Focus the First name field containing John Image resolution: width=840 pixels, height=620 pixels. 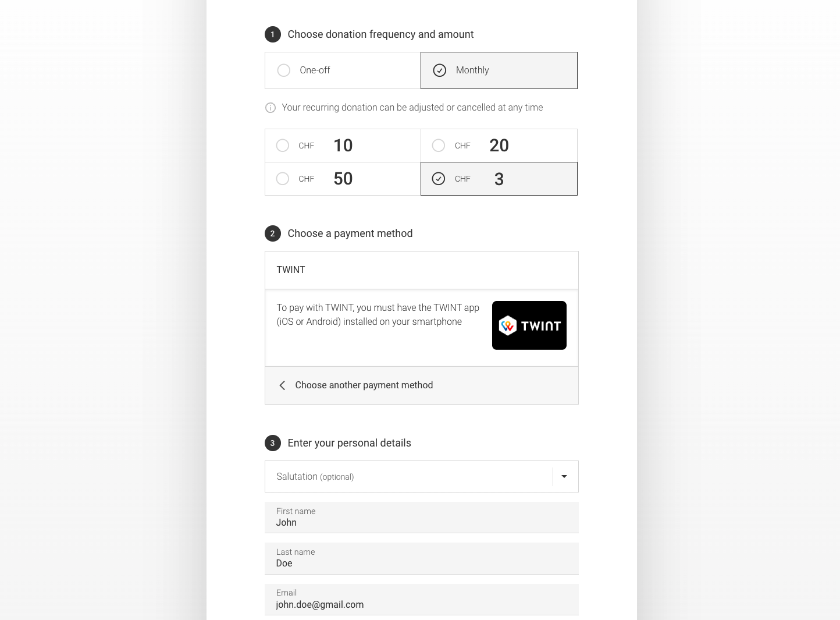click(422, 518)
